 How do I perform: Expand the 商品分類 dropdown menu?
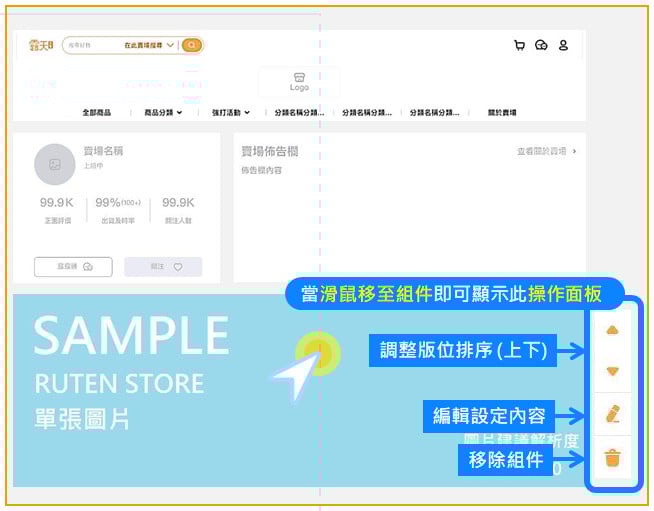pos(163,113)
